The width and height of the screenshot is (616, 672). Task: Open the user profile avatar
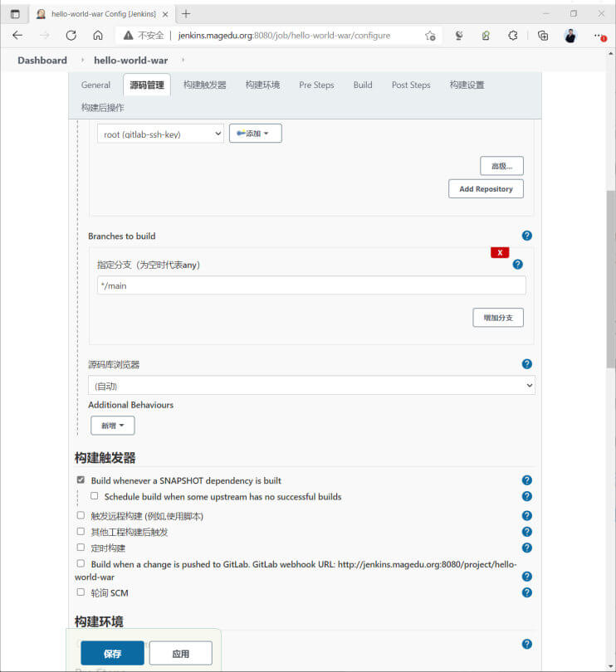(x=570, y=36)
